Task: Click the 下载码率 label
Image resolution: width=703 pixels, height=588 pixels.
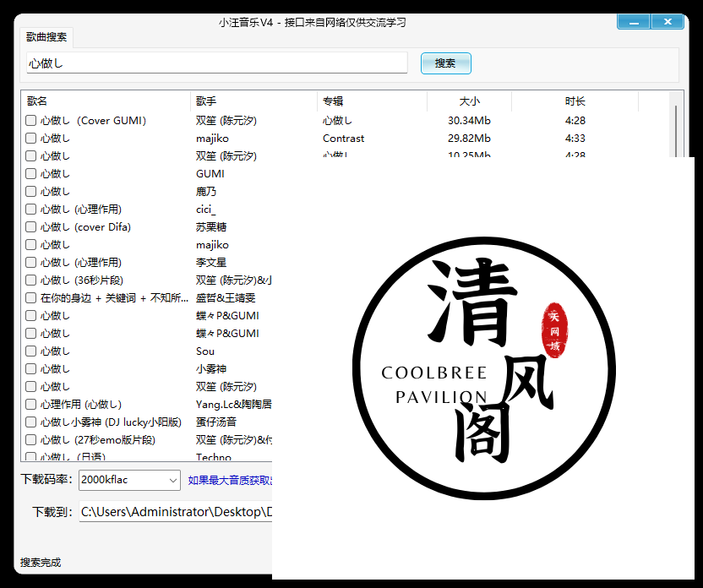Action: [46, 479]
